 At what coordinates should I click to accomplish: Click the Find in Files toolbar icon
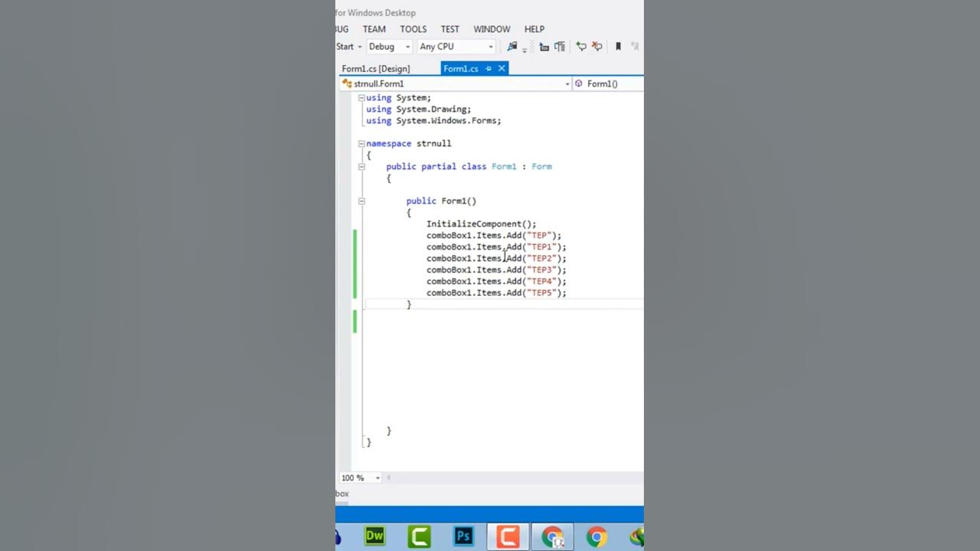tap(512, 47)
